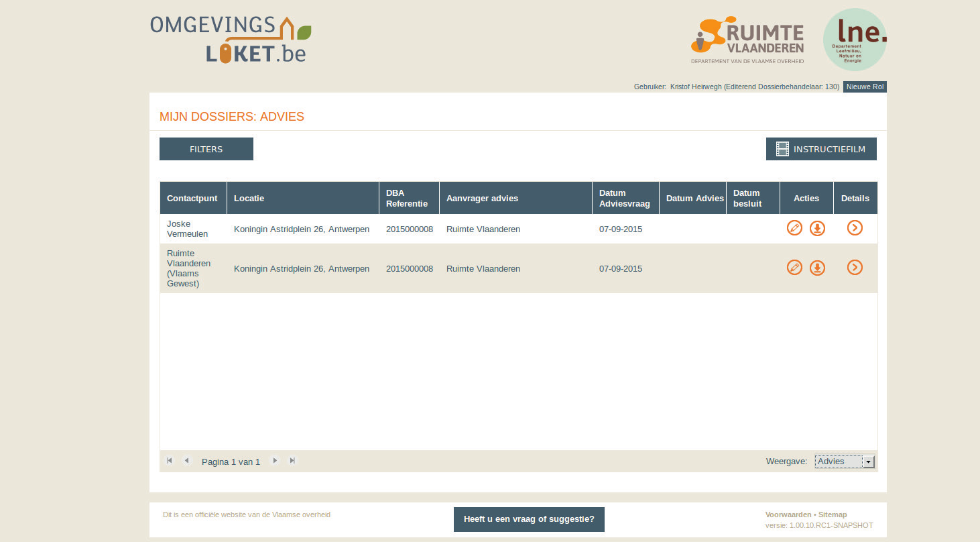980x542 pixels.
Task: Open details arrow for Joske Vermeulen row
Action: (x=855, y=228)
